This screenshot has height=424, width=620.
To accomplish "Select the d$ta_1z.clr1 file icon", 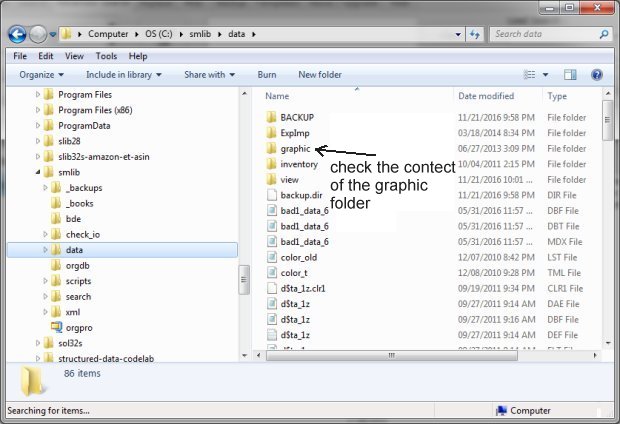I will pyautogui.click(x=271, y=288).
